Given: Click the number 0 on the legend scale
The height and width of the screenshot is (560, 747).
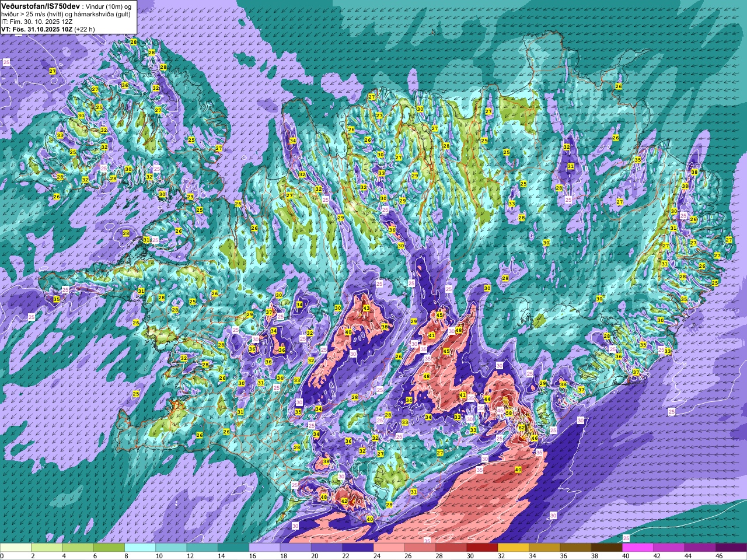Looking at the screenshot, I should click(x=2, y=556).
